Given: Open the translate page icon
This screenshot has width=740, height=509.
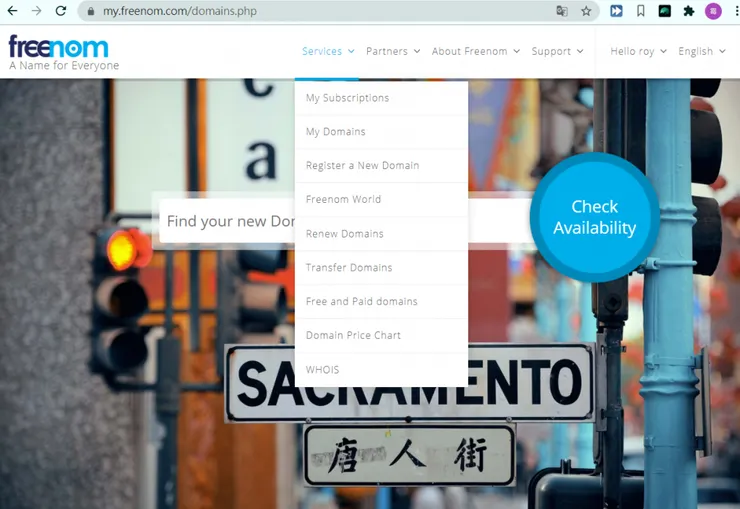Looking at the screenshot, I should click(562, 11).
